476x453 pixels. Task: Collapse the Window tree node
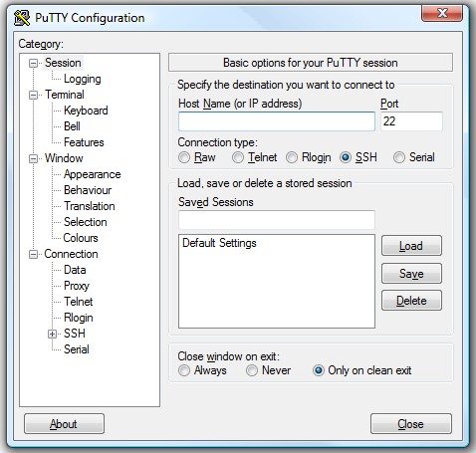pyautogui.click(x=33, y=158)
